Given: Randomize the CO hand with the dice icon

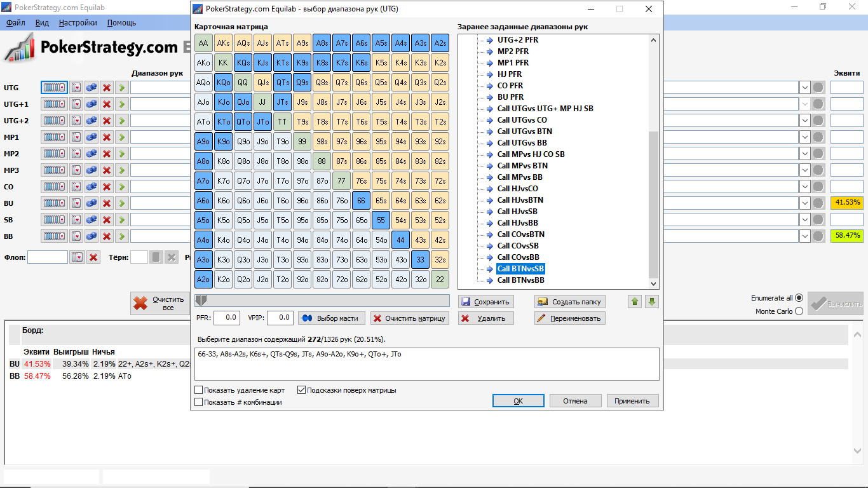Looking at the screenshot, I should [x=92, y=186].
